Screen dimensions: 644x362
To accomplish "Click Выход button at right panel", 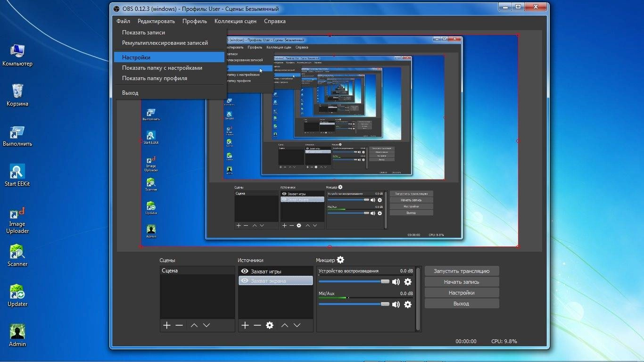I will [x=462, y=304].
